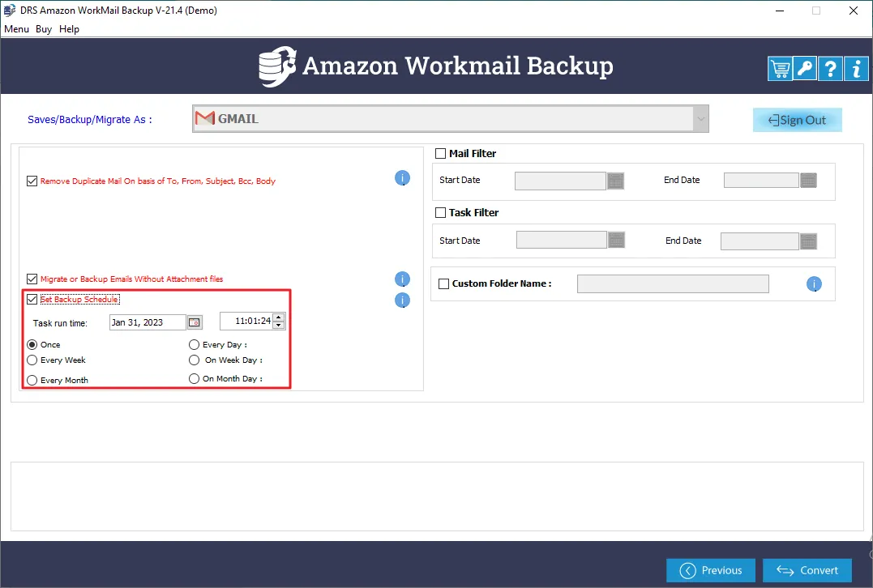This screenshot has width=873, height=588.
Task: Open the Help menu
Action: tap(69, 29)
